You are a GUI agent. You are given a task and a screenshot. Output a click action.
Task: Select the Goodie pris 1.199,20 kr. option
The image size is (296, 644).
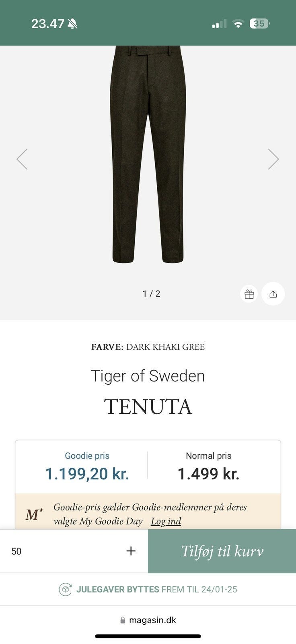point(87,467)
